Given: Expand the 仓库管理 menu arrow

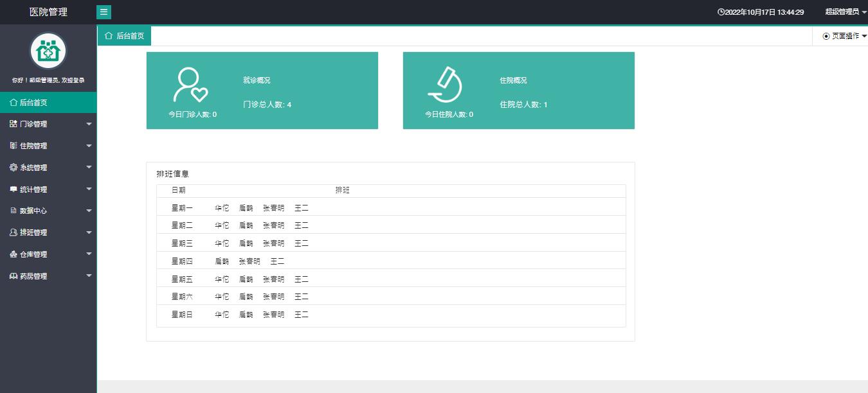Looking at the screenshot, I should pyautogui.click(x=89, y=254).
